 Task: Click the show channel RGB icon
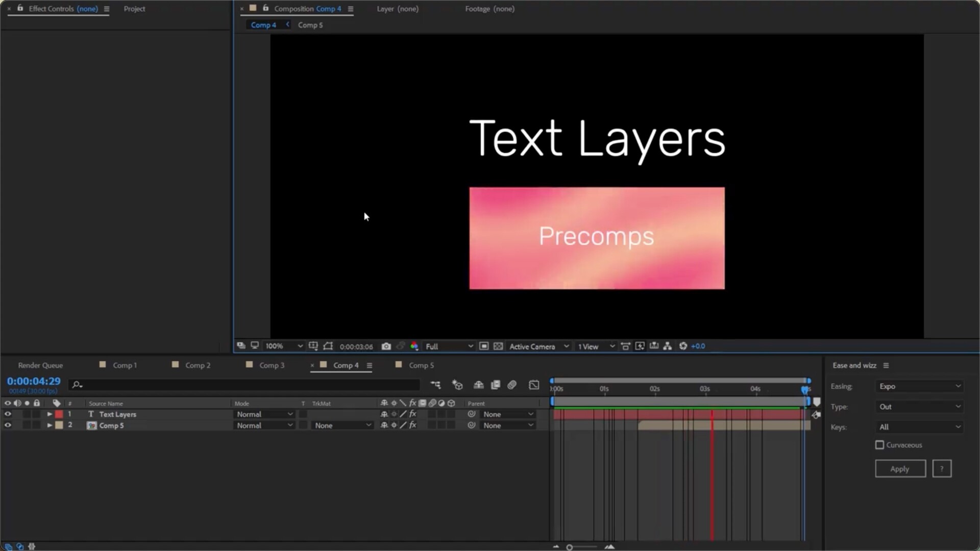tap(414, 346)
